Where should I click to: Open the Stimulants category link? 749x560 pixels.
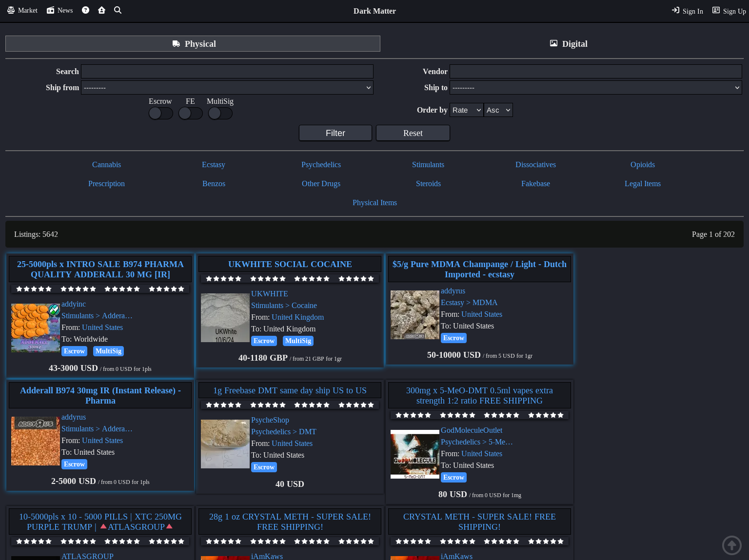tap(428, 165)
